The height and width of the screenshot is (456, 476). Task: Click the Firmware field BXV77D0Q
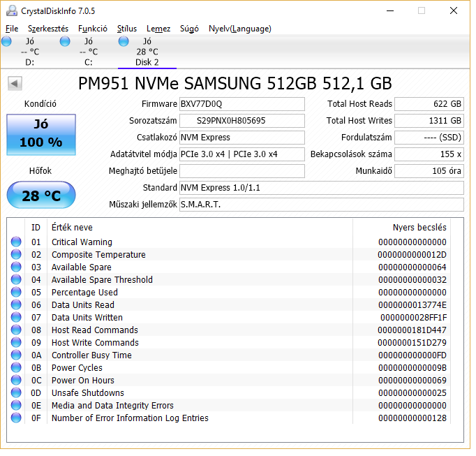pyautogui.click(x=242, y=104)
